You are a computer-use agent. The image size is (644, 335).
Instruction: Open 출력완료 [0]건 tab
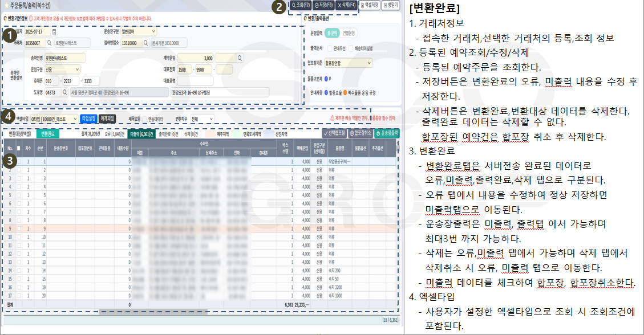pyautogui.click(x=168, y=134)
